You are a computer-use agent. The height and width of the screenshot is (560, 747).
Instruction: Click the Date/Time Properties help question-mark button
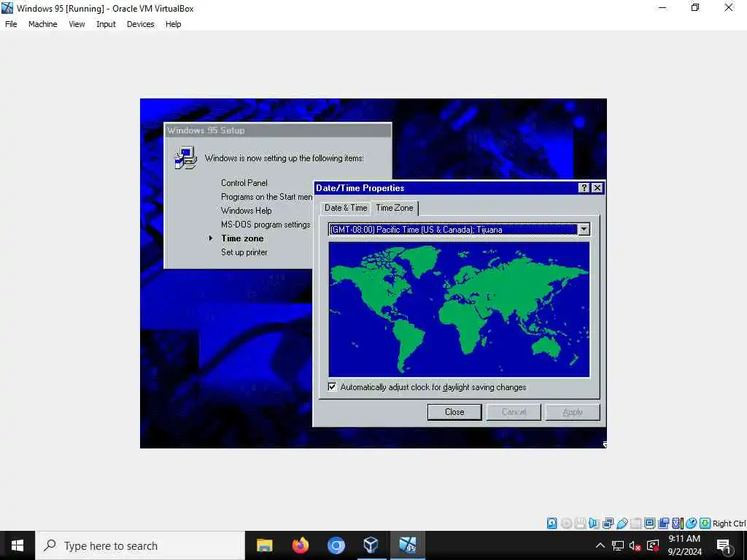coord(584,187)
